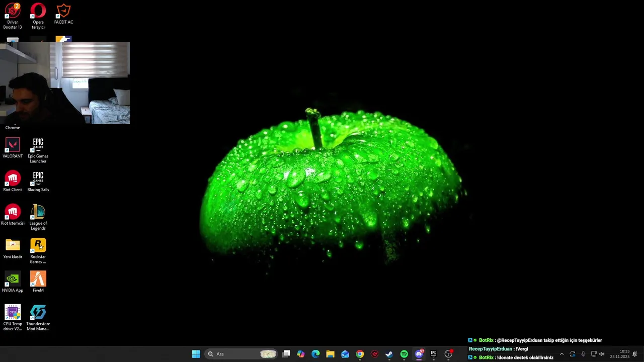The height and width of the screenshot is (362, 644).
Task: Show hidden system tray icons
Action: (561, 354)
